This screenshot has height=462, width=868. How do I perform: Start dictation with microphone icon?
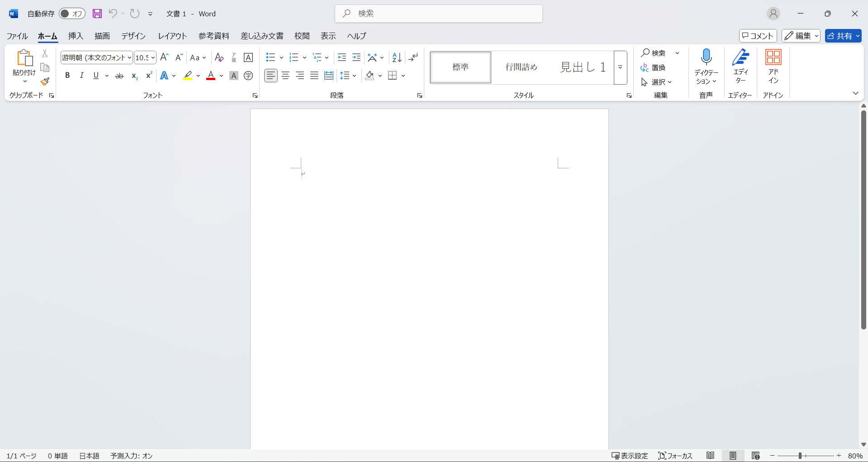point(706,57)
